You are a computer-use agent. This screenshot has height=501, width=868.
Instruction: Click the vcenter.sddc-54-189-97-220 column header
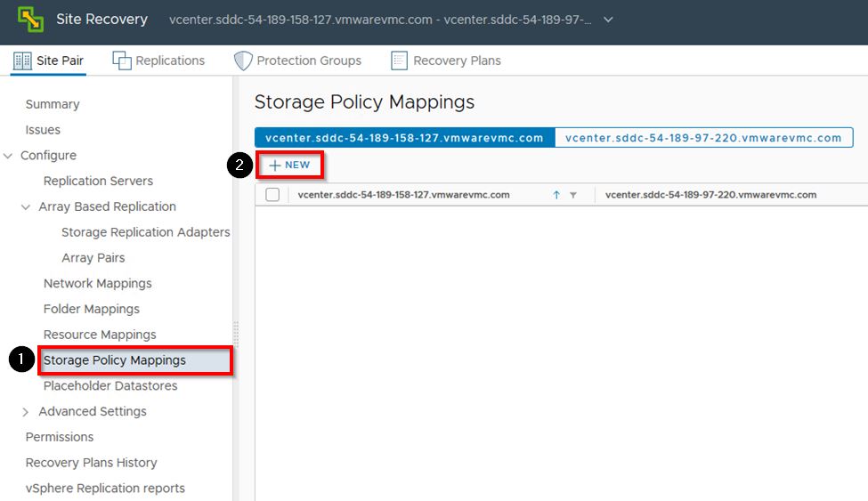[710, 195]
